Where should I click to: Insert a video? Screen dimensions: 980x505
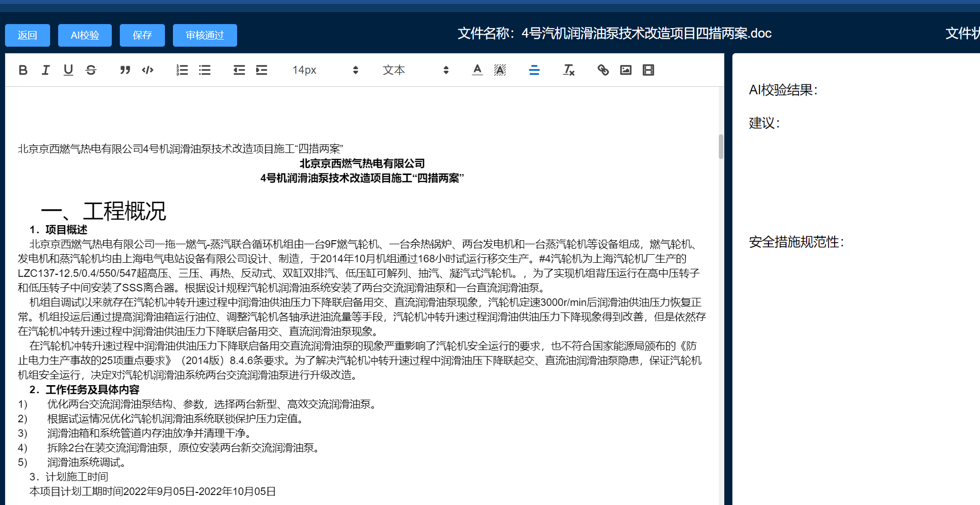pyautogui.click(x=648, y=70)
